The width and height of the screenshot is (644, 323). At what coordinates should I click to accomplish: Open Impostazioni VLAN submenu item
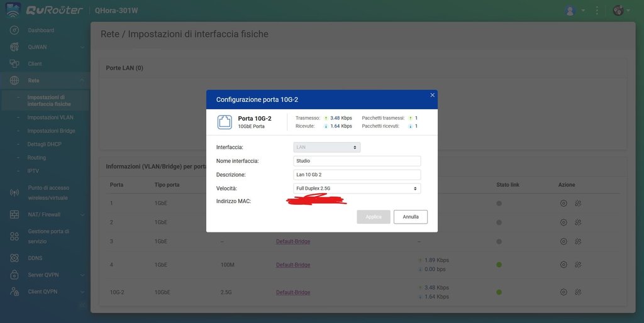pyautogui.click(x=50, y=118)
